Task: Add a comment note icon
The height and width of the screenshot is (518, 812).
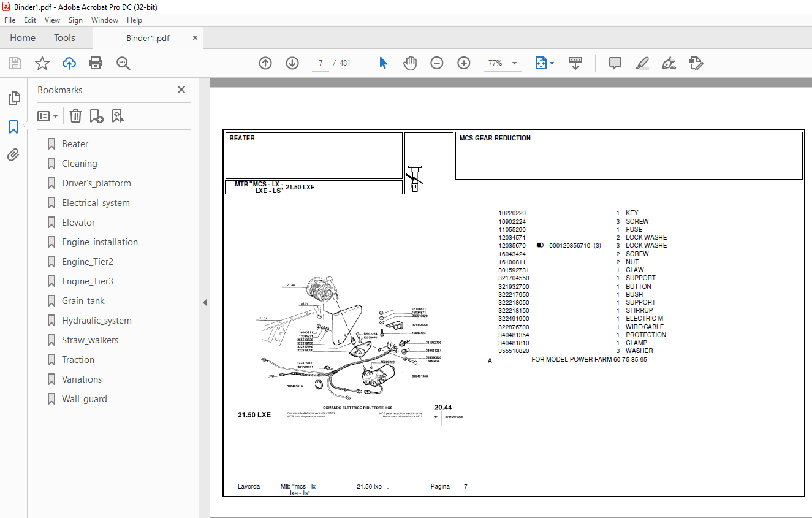Action: coord(615,63)
